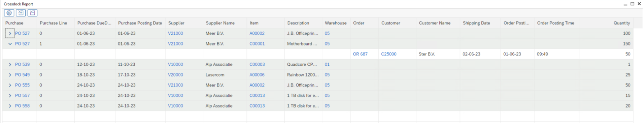Open warehouse 01 link
The width and height of the screenshot is (644, 123).
pos(327,64)
